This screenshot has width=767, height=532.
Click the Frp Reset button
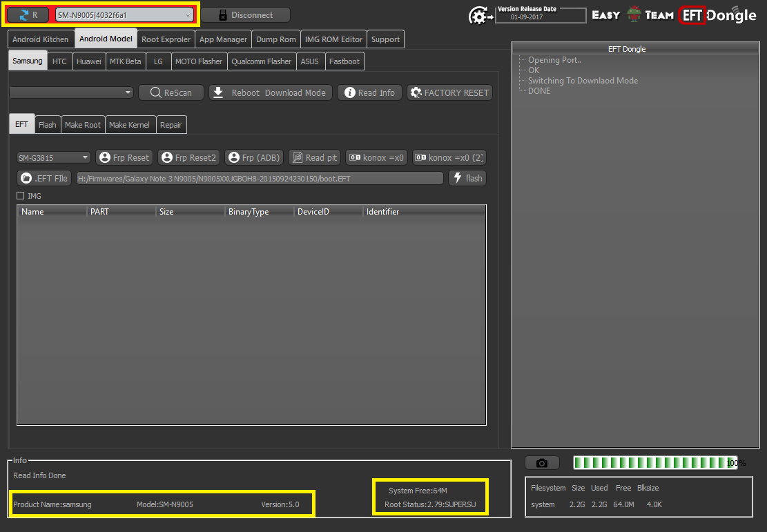pyautogui.click(x=124, y=157)
